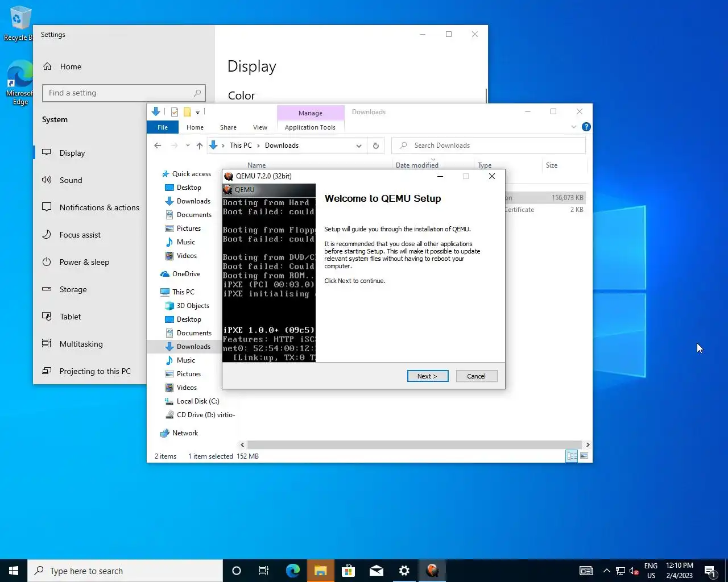This screenshot has height=582, width=728.
Task: Focus the Find a setting box
Action: click(123, 93)
